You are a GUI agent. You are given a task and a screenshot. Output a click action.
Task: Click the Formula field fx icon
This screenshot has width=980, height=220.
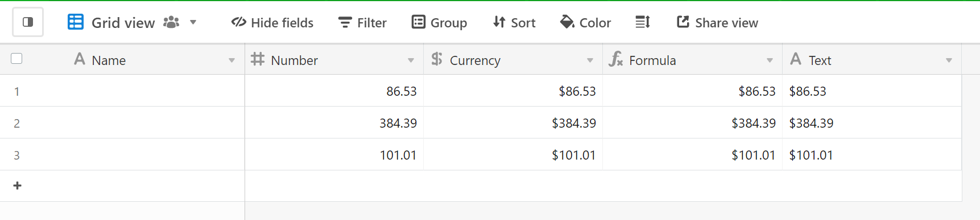click(616, 59)
